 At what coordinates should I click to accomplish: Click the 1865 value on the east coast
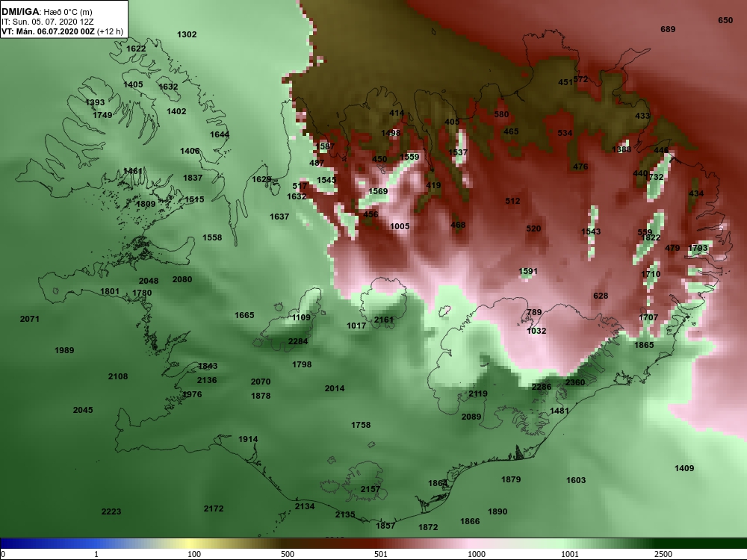tap(644, 345)
